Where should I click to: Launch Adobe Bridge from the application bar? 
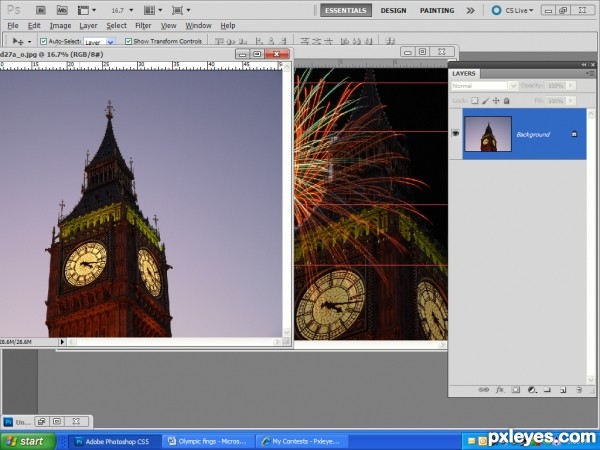(41, 10)
